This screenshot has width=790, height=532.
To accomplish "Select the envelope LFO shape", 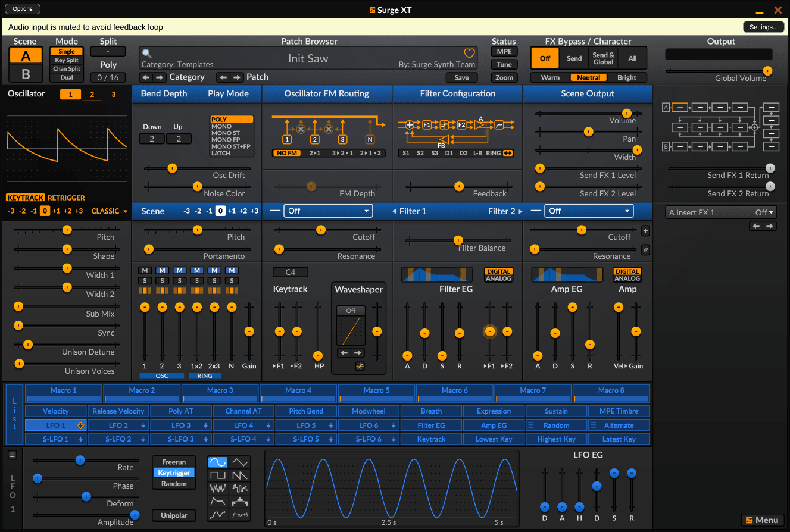I will (x=218, y=501).
